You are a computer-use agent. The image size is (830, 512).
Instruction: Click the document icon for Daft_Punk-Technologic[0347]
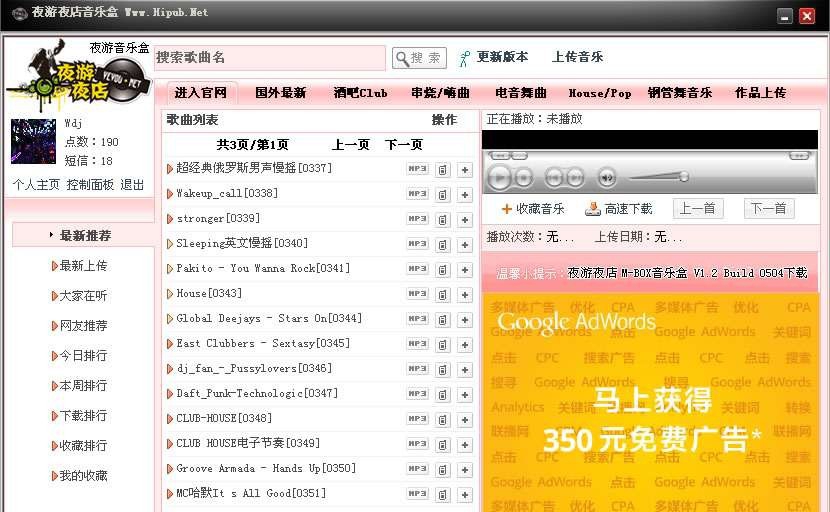click(x=443, y=395)
